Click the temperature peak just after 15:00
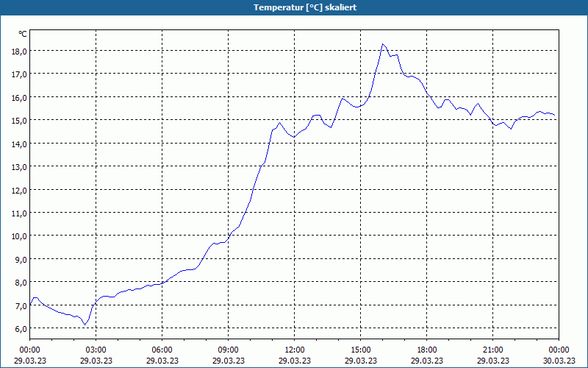Image resolution: width=588 pixels, height=368 pixels. pos(382,44)
